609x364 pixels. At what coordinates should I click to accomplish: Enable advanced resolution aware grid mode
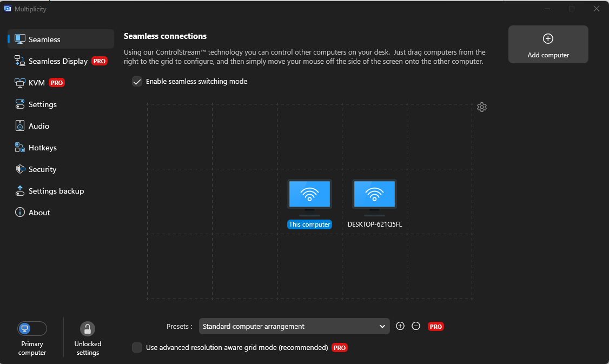point(137,348)
